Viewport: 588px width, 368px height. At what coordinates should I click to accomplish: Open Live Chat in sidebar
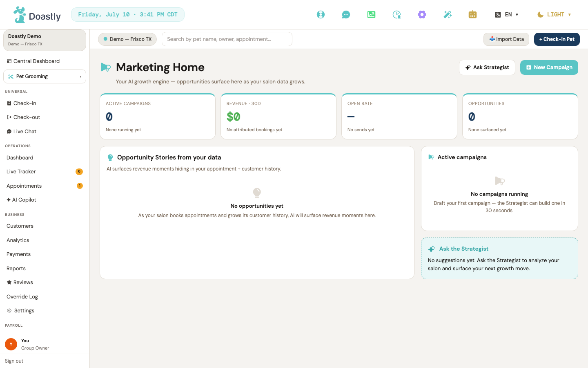[x=45, y=132]
